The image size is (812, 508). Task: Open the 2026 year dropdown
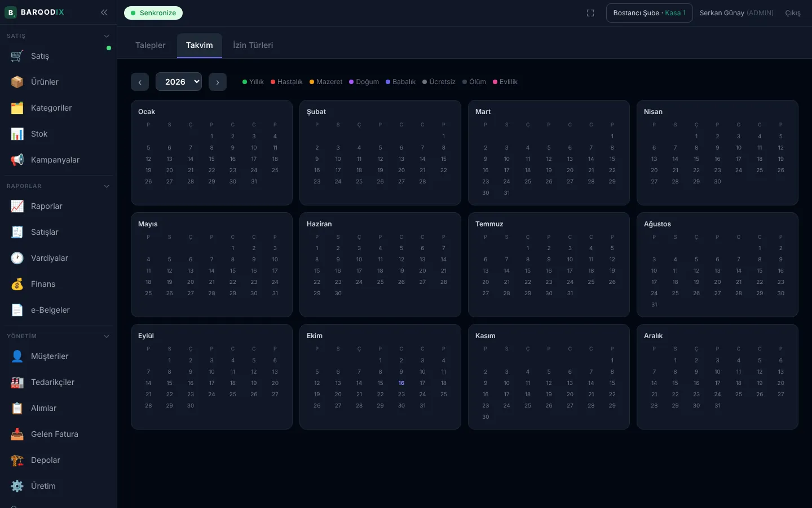[179, 82]
